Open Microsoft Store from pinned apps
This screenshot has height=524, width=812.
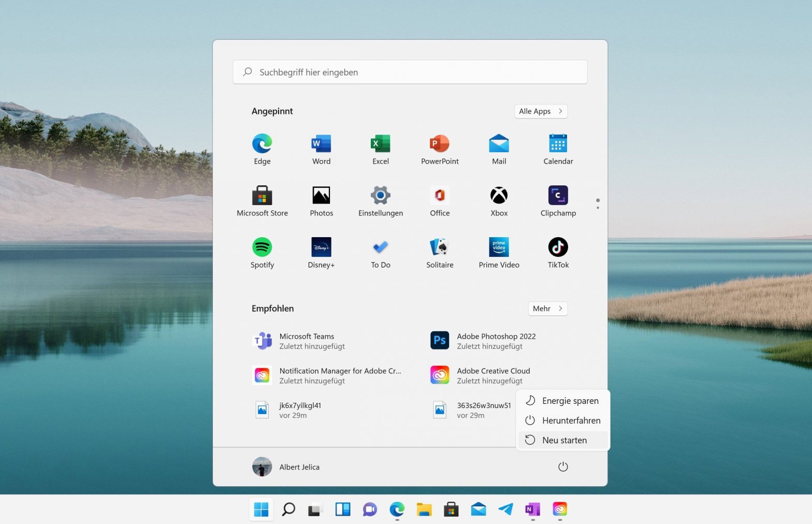click(x=262, y=201)
